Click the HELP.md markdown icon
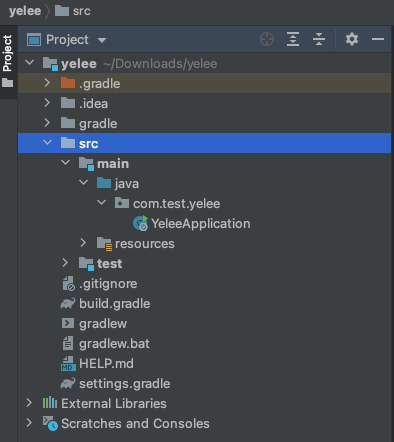This screenshot has width=394, height=442. 68,363
